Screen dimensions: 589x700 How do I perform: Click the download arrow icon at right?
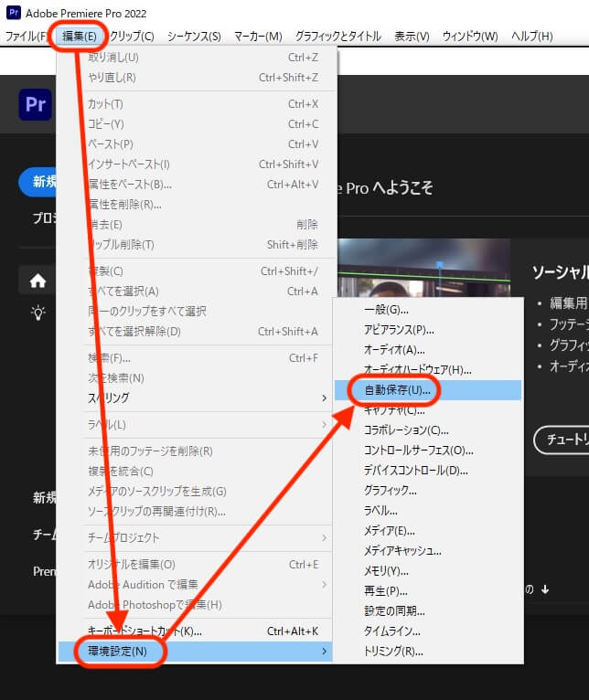click(x=545, y=589)
